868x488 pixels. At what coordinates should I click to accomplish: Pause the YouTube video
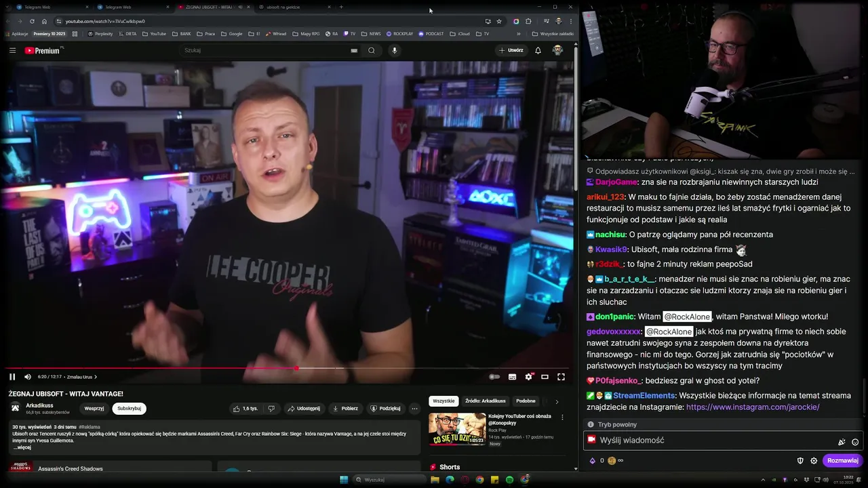pyautogui.click(x=12, y=377)
